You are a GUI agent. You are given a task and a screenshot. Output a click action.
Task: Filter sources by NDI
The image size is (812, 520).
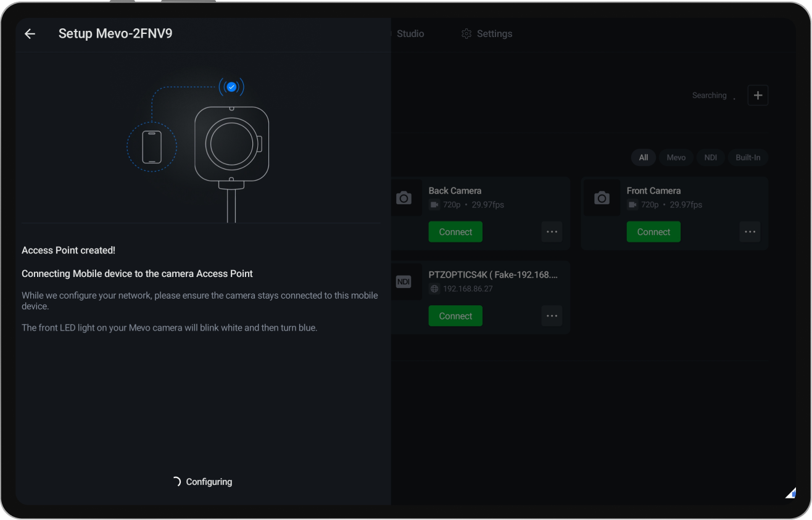pos(711,158)
